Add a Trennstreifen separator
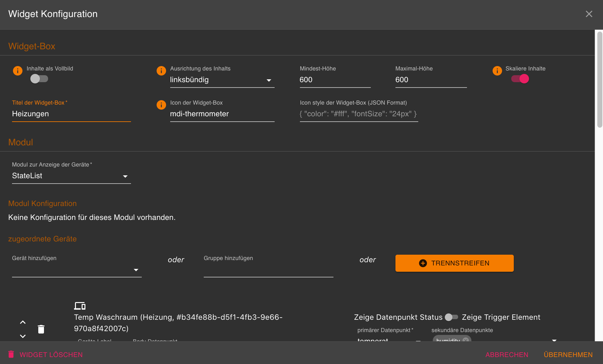The image size is (603, 364). (x=454, y=263)
